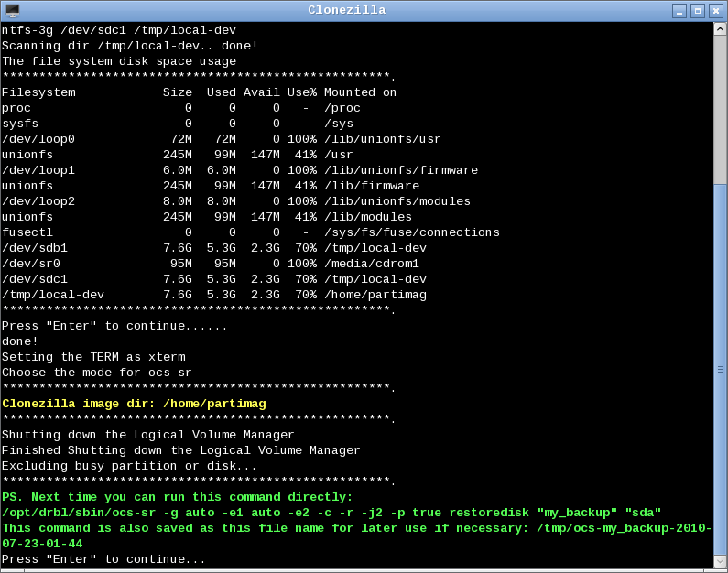
Task: Click the '07-23-01-44' green line
Action: click(x=42, y=544)
